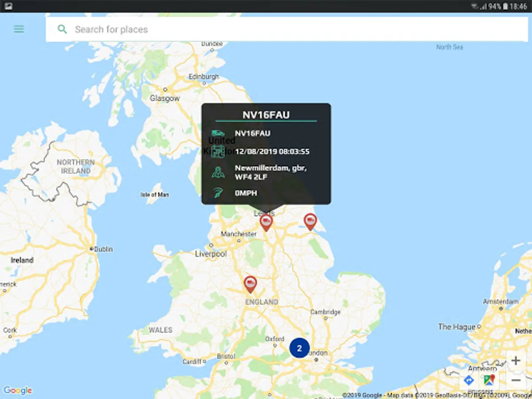
Task: Click The Hague city label
Action: click(x=457, y=327)
